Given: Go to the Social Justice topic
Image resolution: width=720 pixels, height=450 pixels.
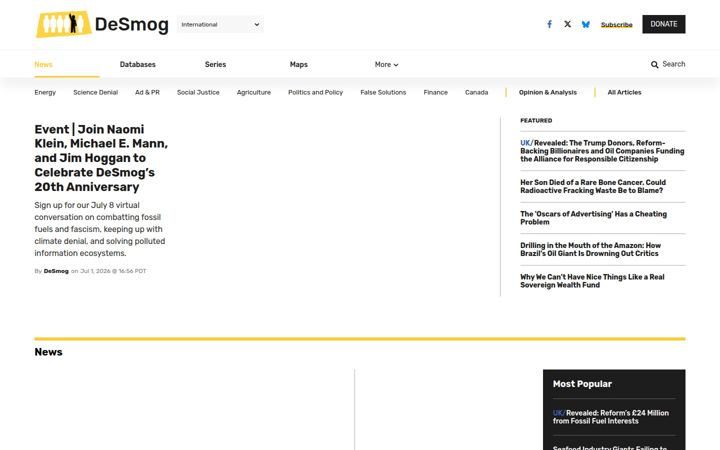Looking at the screenshot, I should pyautogui.click(x=198, y=92).
